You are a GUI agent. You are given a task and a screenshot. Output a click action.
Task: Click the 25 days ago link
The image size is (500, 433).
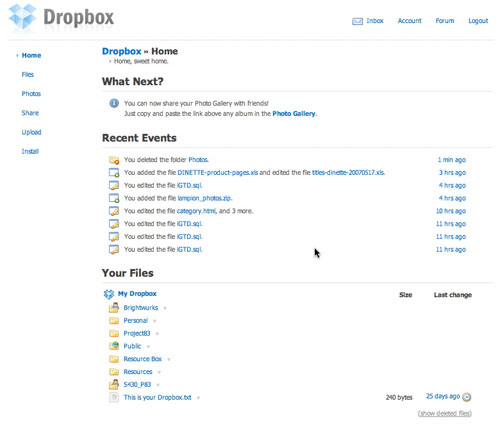443,396
